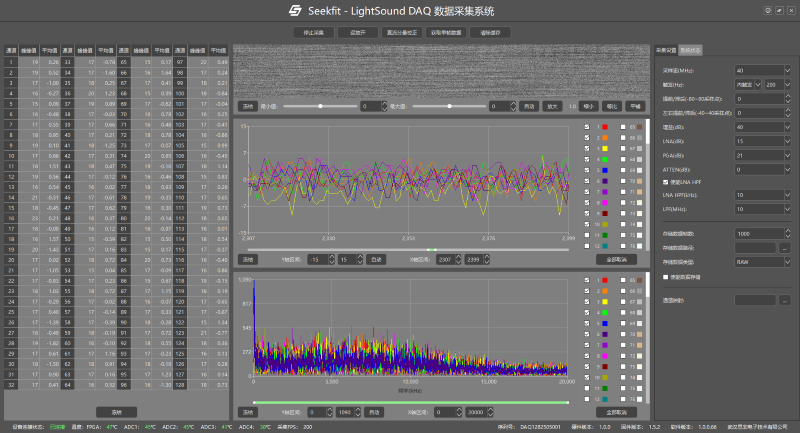Click the storage path input field
This screenshot has width=800, height=433.
[755, 248]
